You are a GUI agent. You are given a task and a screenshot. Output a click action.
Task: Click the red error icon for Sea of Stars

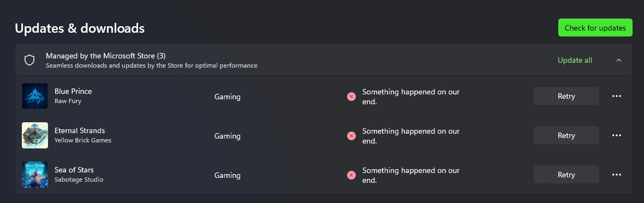point(351,175)
